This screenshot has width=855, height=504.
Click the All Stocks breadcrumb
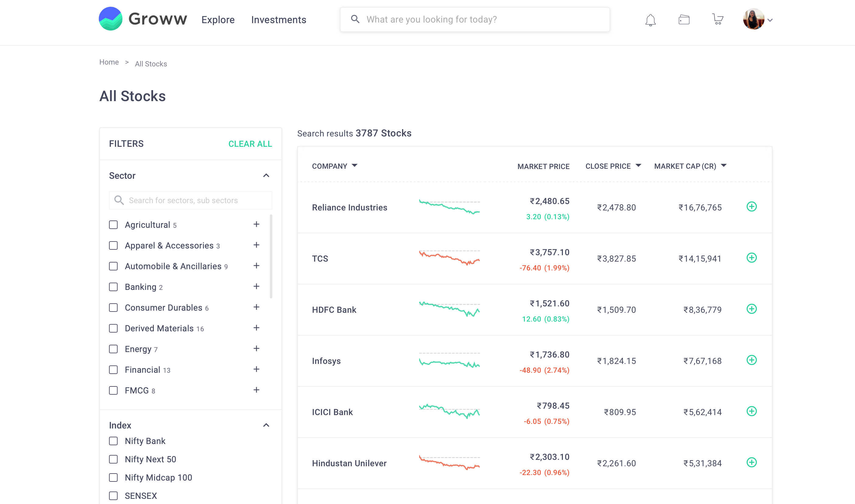(x=151, y=64)
